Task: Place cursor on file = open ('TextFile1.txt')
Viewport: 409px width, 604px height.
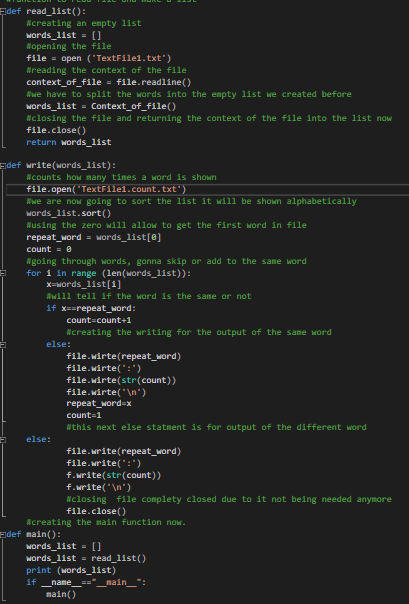Action: click(x=99, y=58)
